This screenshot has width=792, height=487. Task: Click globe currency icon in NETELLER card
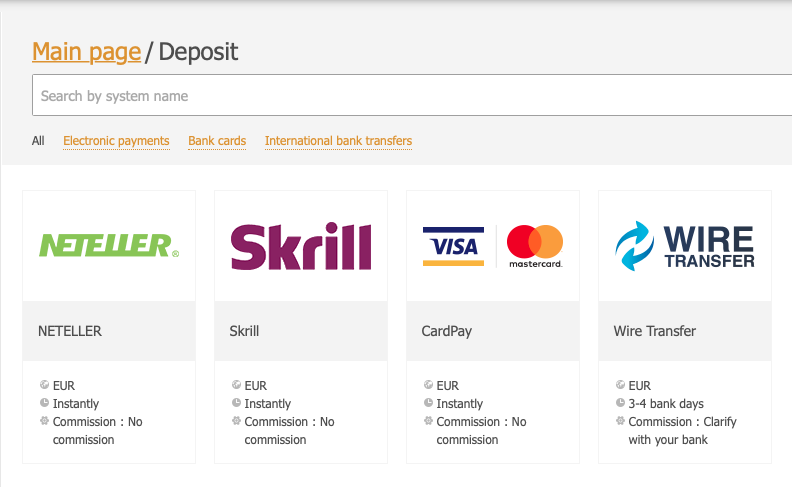click(44, 384)
